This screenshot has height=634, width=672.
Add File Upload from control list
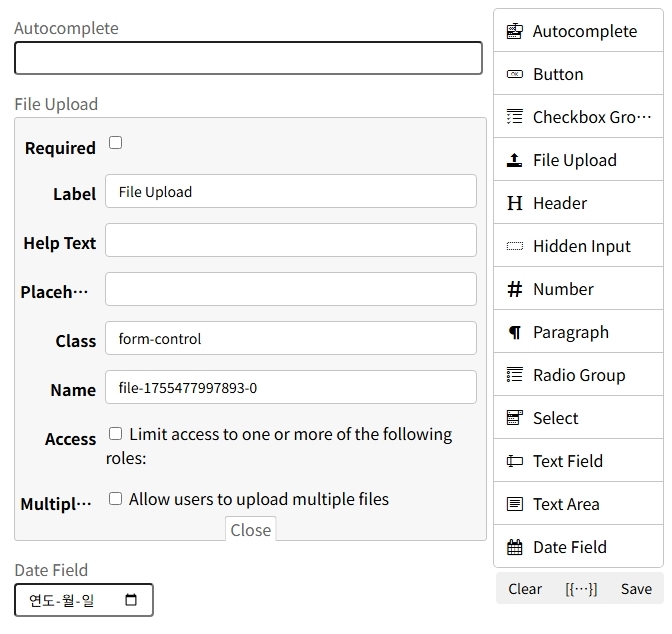(578, 160)
